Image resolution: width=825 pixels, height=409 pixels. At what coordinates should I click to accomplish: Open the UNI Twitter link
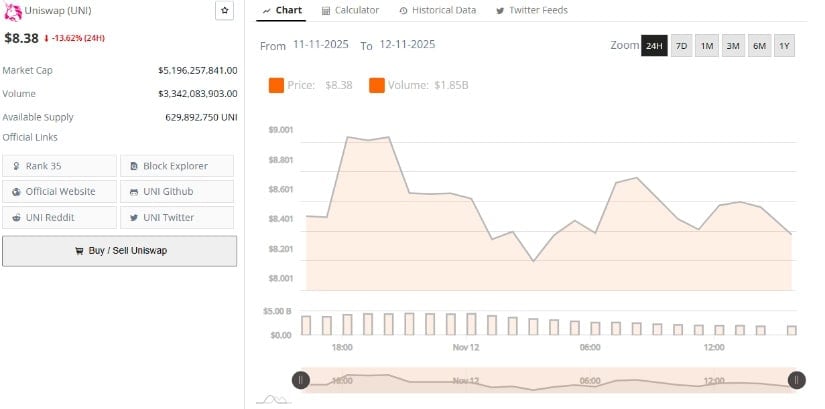tap(177, 217)
